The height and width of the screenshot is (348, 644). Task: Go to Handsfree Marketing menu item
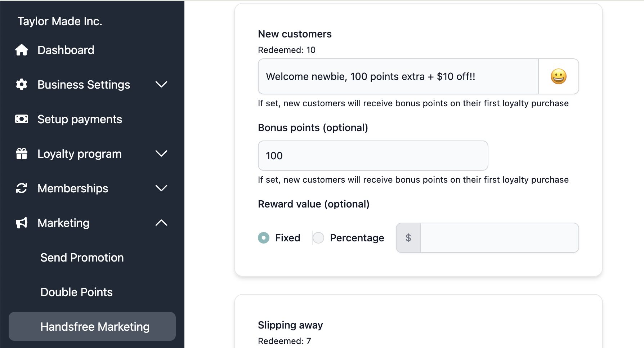pyautogui.click(x=92, y=326)
